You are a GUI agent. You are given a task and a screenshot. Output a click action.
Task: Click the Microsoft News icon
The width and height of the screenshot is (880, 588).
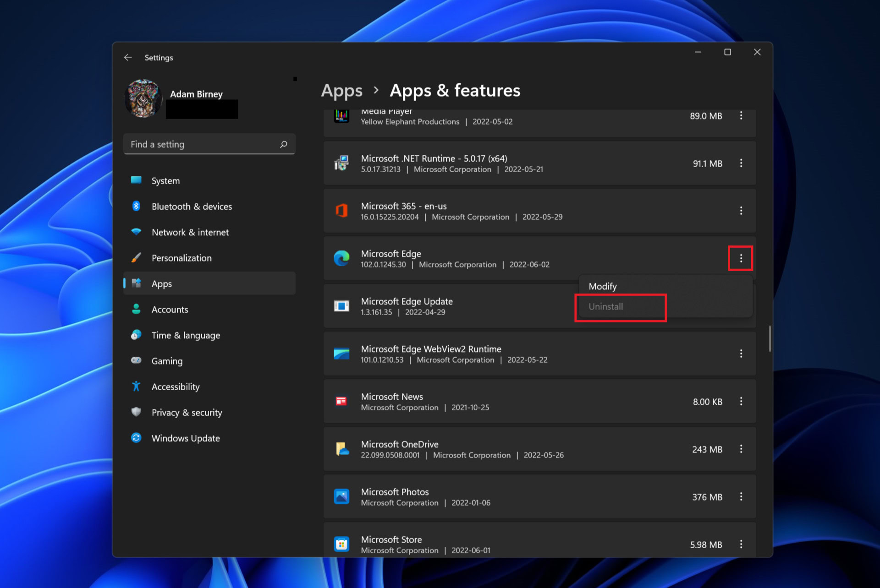tap(341, 401)
